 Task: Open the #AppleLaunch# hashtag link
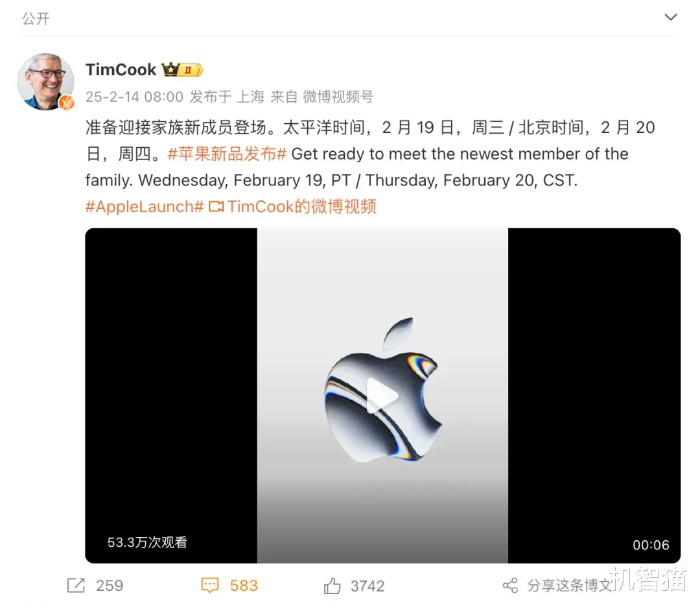(145, 206)
